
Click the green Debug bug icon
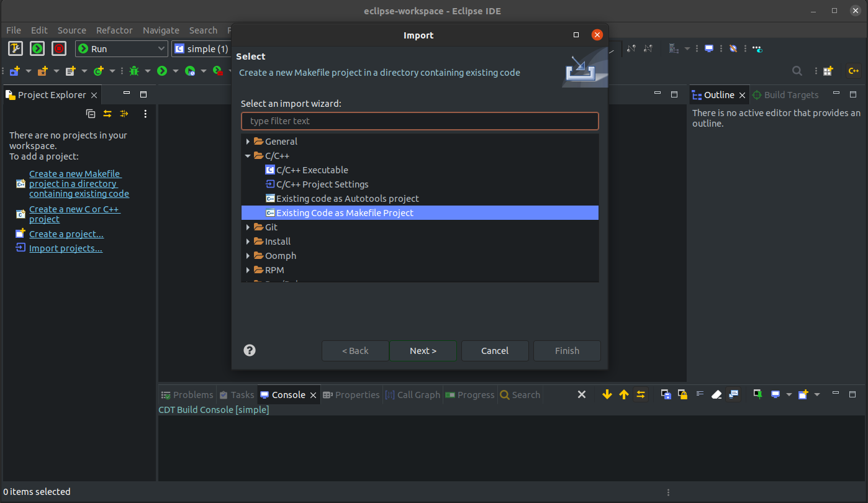coord(134,71)
